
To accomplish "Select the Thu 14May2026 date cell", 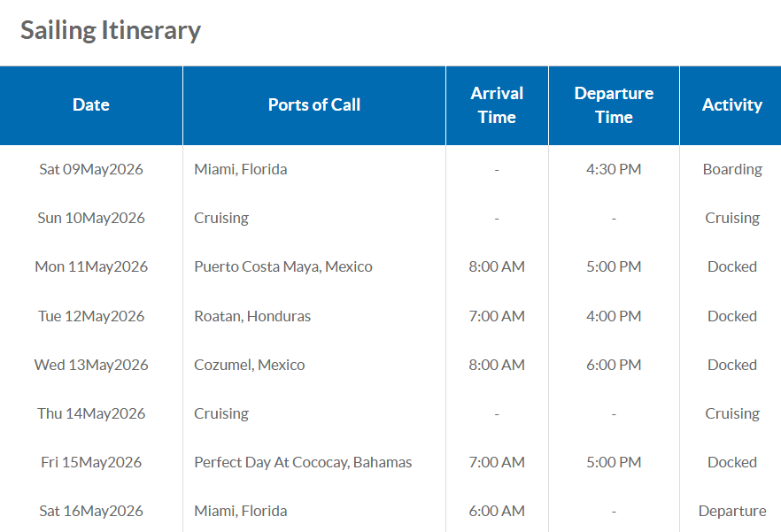I will click(91, 413).
